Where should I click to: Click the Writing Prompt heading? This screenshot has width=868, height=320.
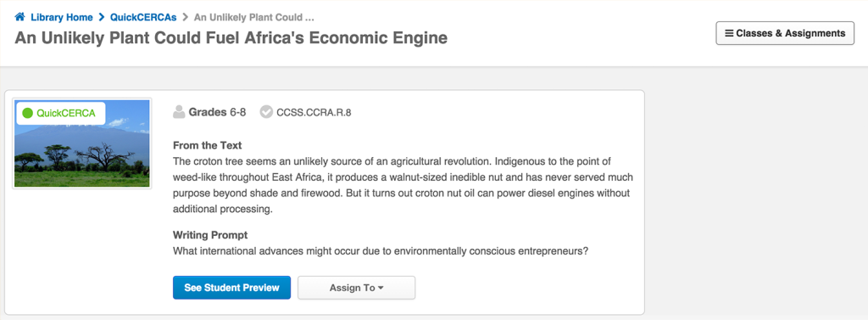pyautogui.click(x=210, y=234)
